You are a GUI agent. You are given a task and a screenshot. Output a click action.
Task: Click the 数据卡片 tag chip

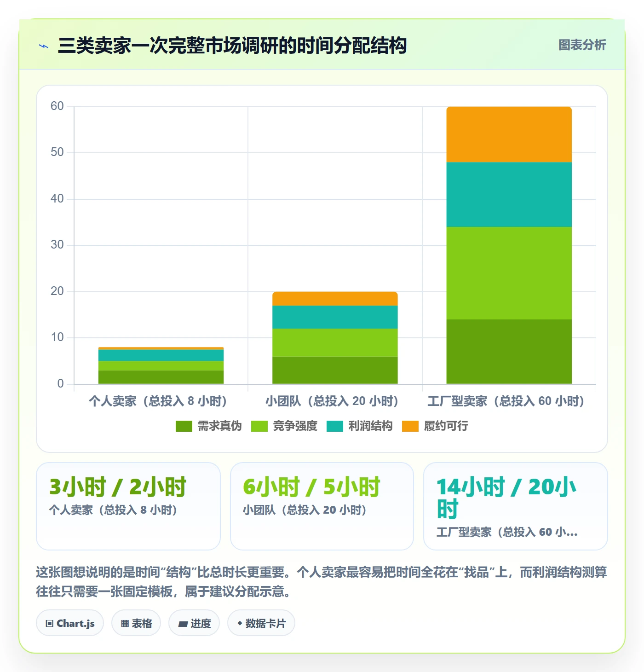pyautogui.click(x=261, y=623)
